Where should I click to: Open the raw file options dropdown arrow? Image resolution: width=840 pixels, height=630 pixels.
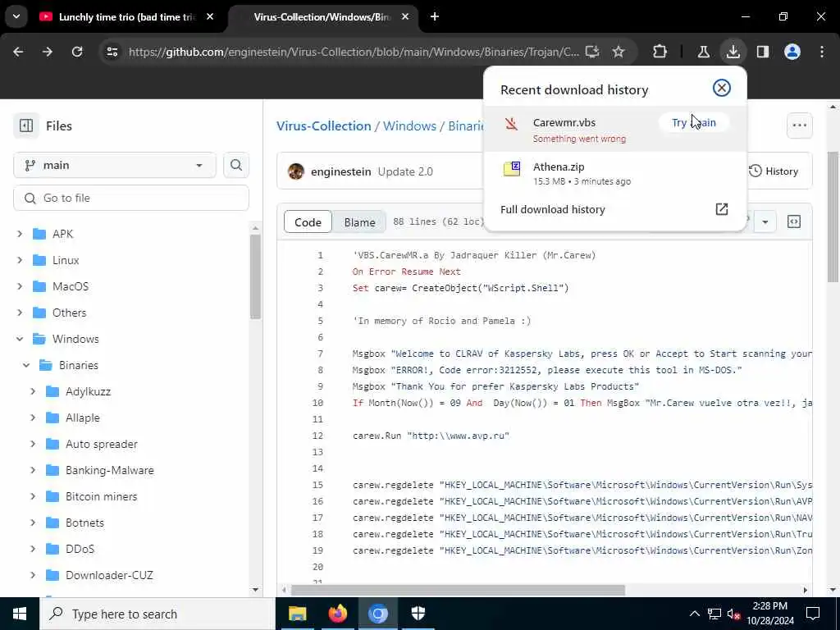765,221
